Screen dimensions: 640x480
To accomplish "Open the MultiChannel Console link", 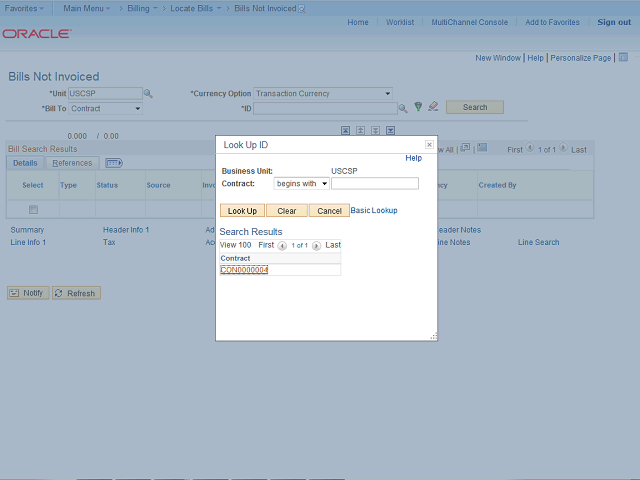I will pyautogui.click(x=470, y=22).
